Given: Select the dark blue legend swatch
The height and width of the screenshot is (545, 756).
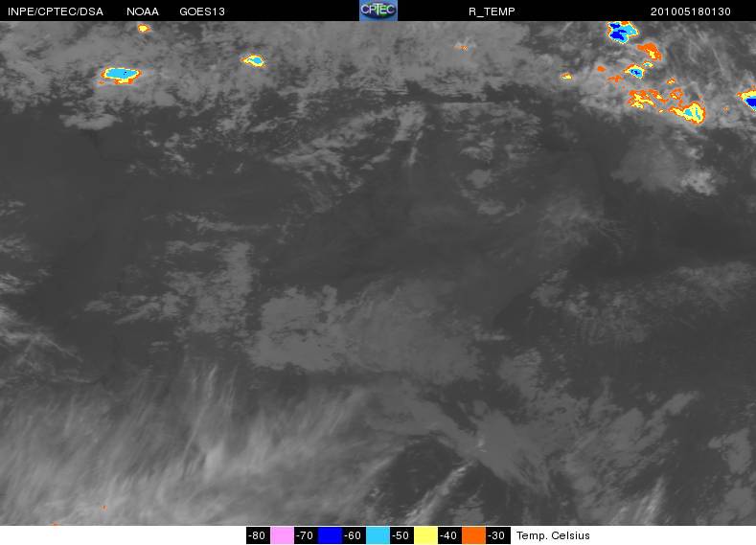Looking at the screenshot, I should [330, 535].
